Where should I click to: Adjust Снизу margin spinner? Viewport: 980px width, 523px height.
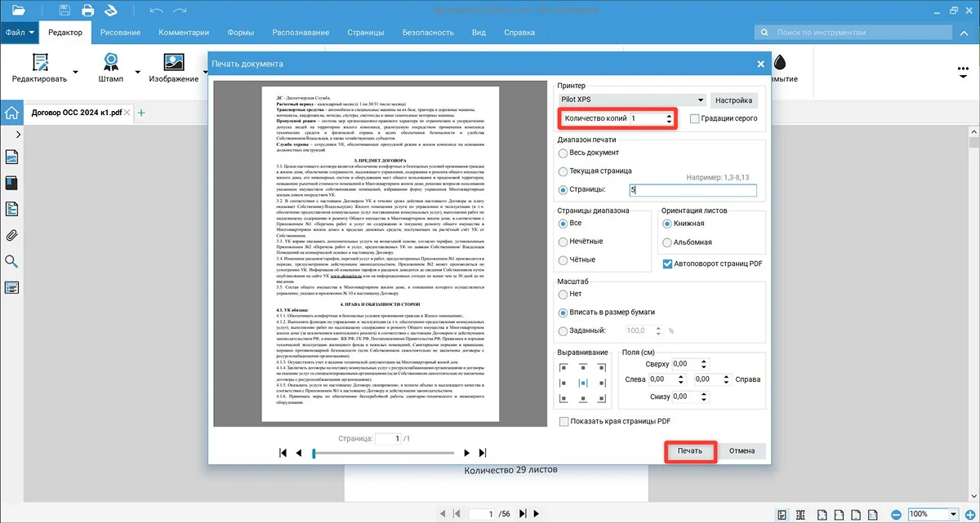[x=706, y=397]
